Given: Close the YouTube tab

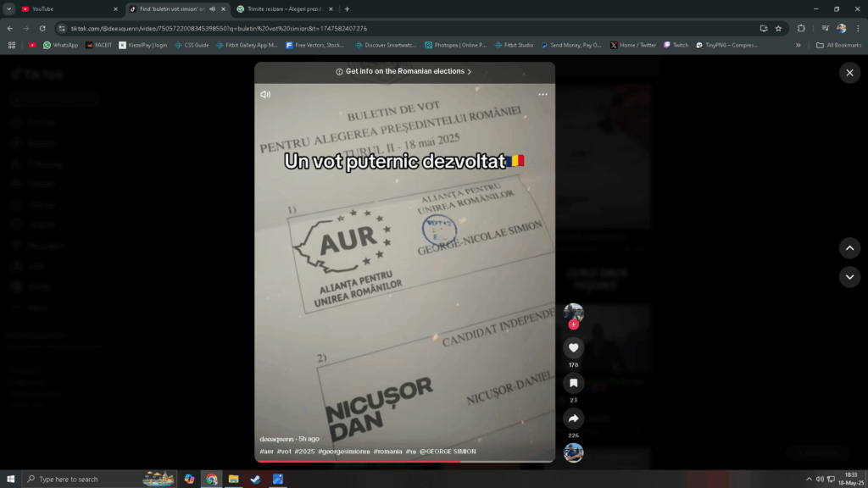Looking at the screenshot, I should 115,8.
